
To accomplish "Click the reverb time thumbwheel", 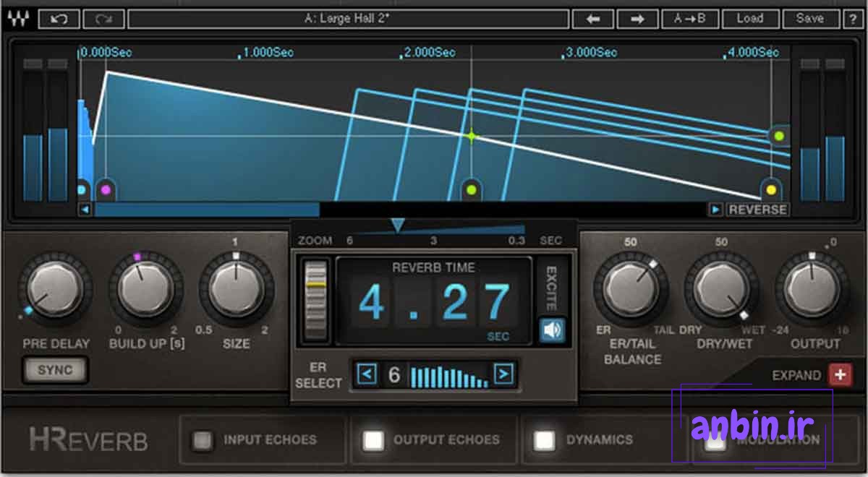I will (315, 300).
